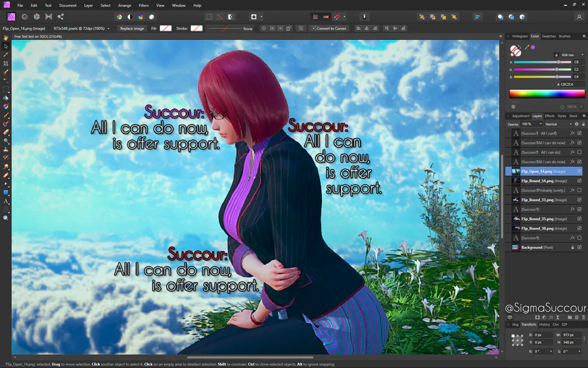588x368 pixels.
Task: Click the snapping magnet icon
Action: tap(336, 17)
